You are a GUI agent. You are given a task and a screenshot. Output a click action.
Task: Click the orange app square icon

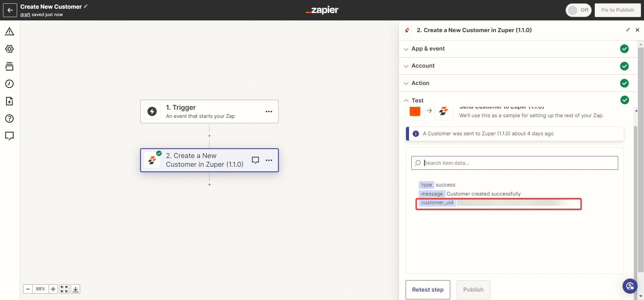[415, 111]
